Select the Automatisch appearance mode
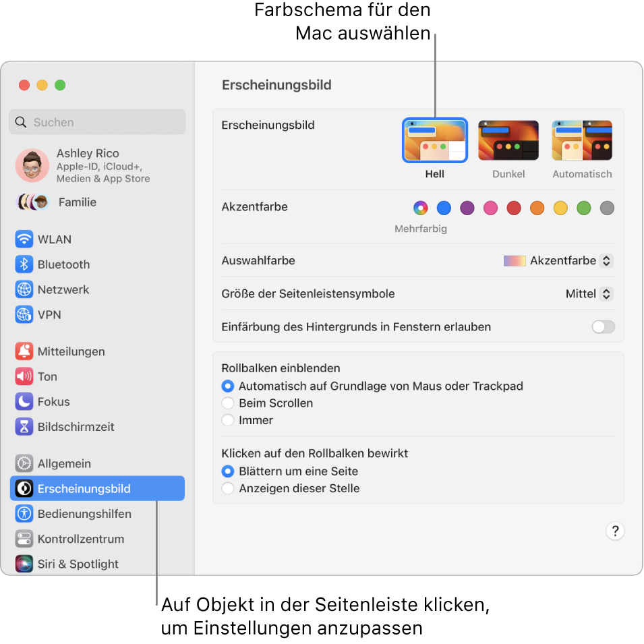The height and width of the screenshot is (644, 644). (581, 140)
